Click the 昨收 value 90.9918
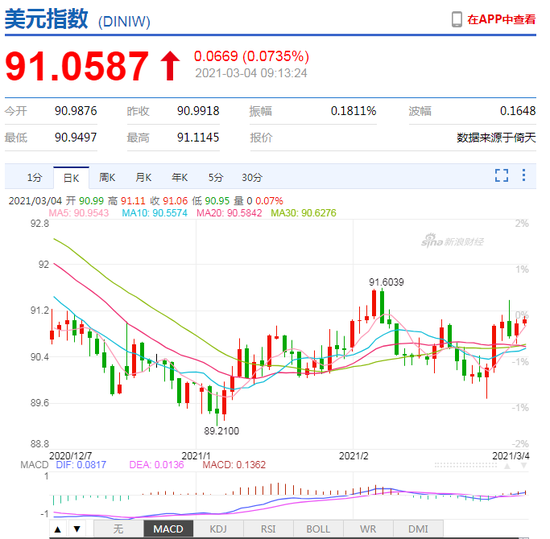The image size is (550, 539). point(198,111)
